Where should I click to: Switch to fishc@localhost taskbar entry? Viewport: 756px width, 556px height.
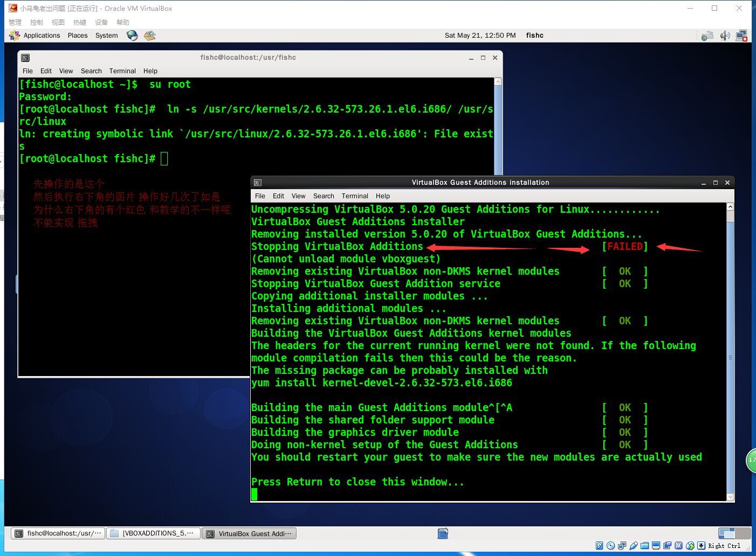point(58,533)
